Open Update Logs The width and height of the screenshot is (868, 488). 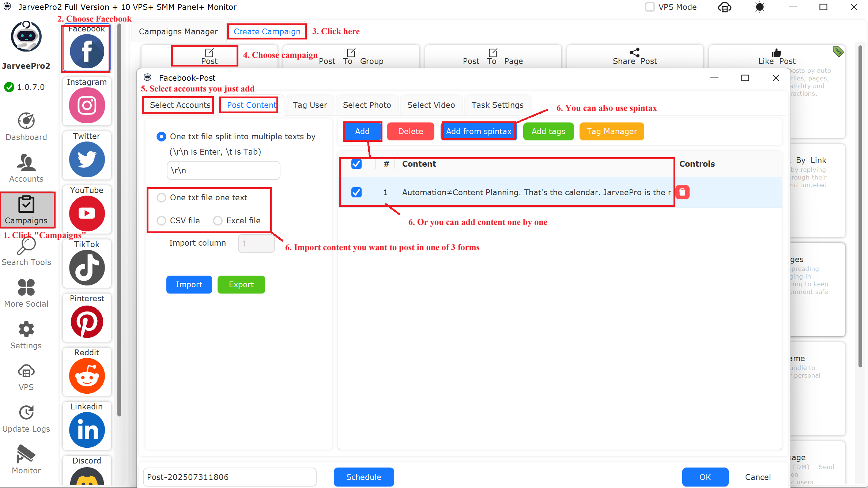point(26,419)
